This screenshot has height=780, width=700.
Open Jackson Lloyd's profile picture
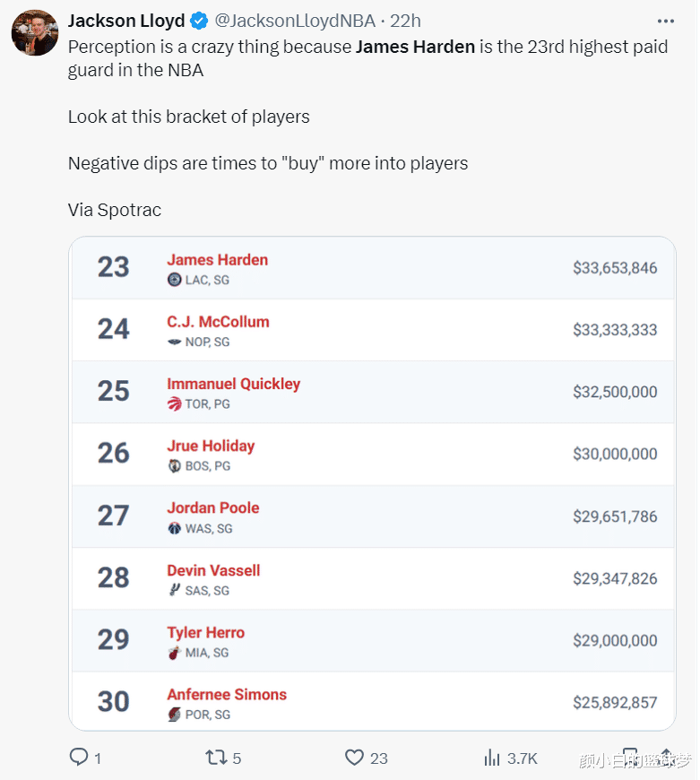coord(35,33)
